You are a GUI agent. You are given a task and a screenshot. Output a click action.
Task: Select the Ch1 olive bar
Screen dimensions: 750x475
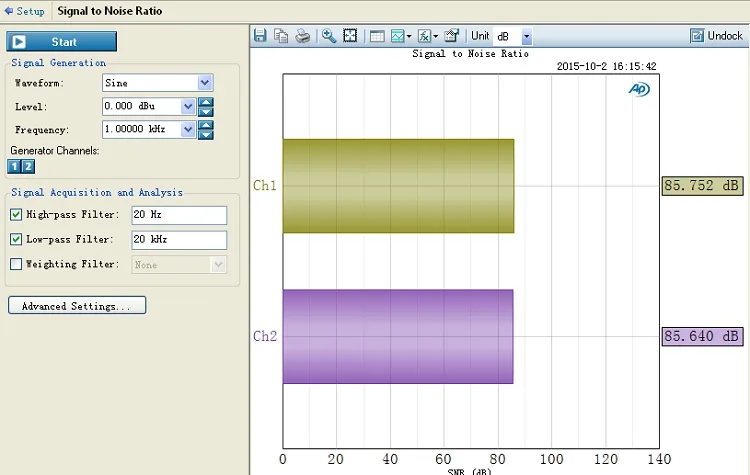pos(398,186)
